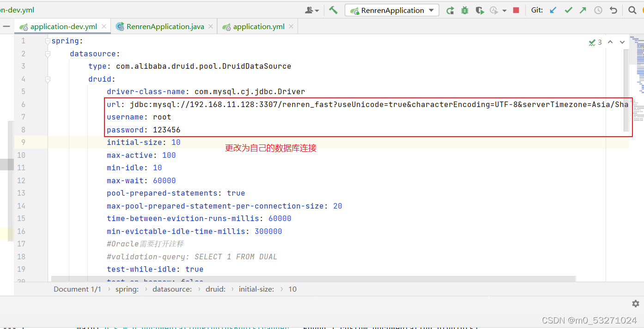This screenshot has width=644, height=329.
Task: Collapse the spring: block fold marker
Action: (48, 41)
